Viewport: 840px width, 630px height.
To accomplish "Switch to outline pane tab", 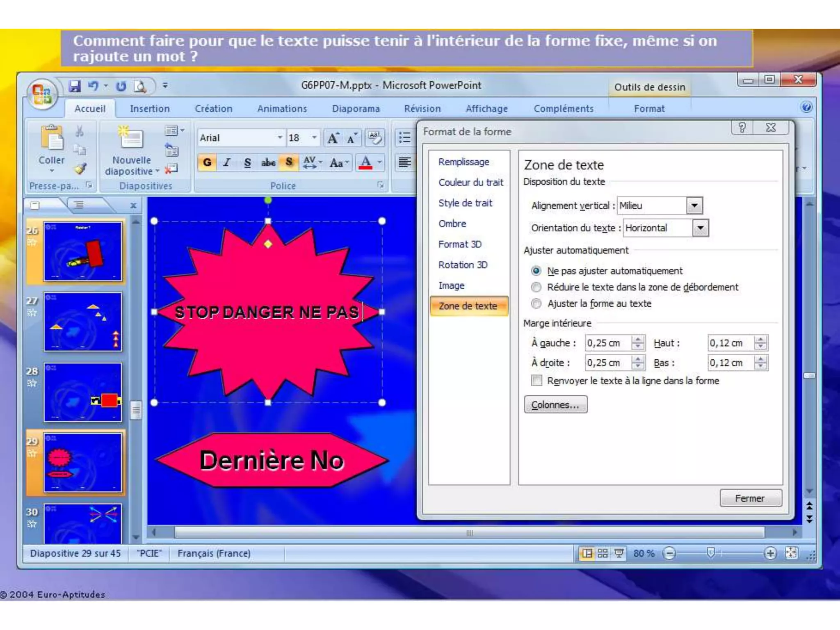I will click(x=79, y=205).
